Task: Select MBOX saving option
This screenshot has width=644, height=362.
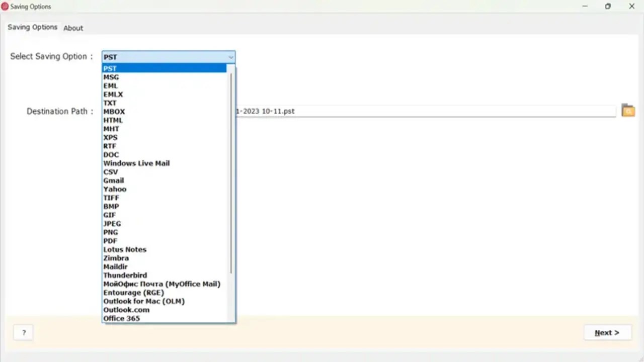Action: point(165,111)
